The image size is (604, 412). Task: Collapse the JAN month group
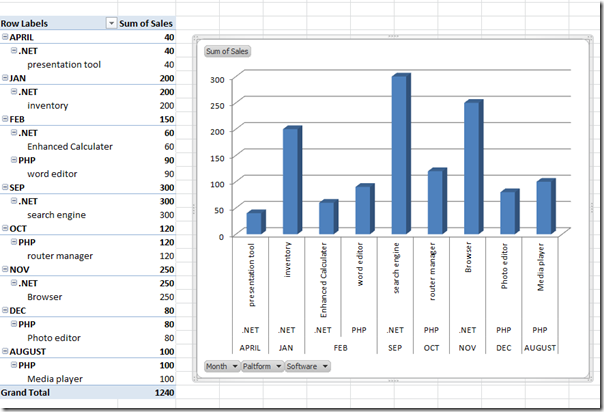(x=5, y=78)
